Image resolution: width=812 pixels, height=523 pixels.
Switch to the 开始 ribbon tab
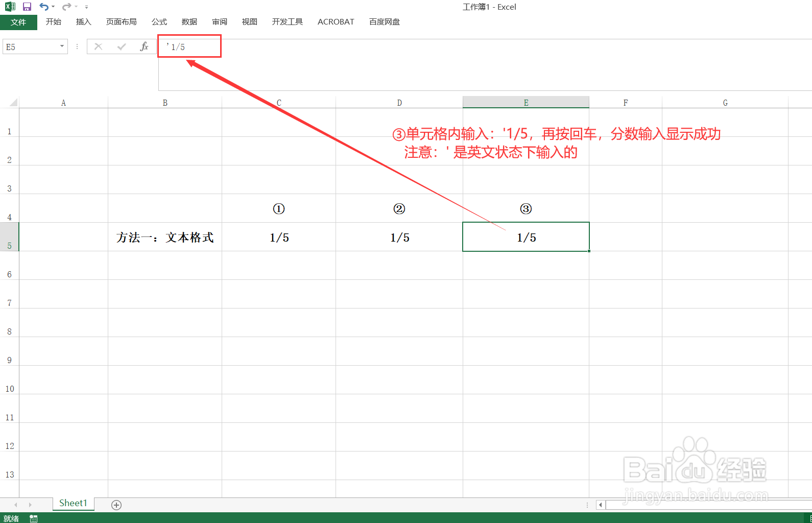[x=54, y=22]
